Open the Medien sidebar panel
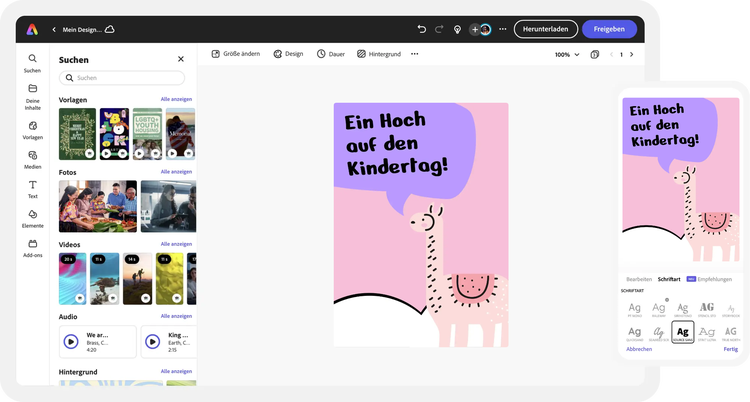750x402 pixels. coord(33,160)
